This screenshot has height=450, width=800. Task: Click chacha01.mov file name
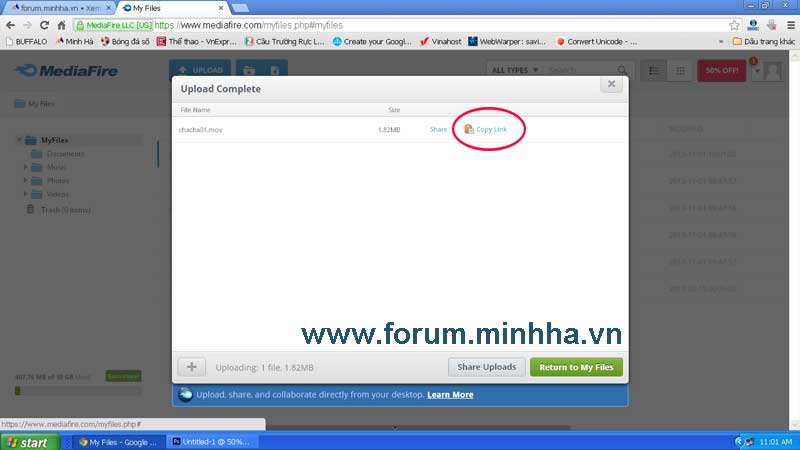pyautogui.click(x=201, y=130)
